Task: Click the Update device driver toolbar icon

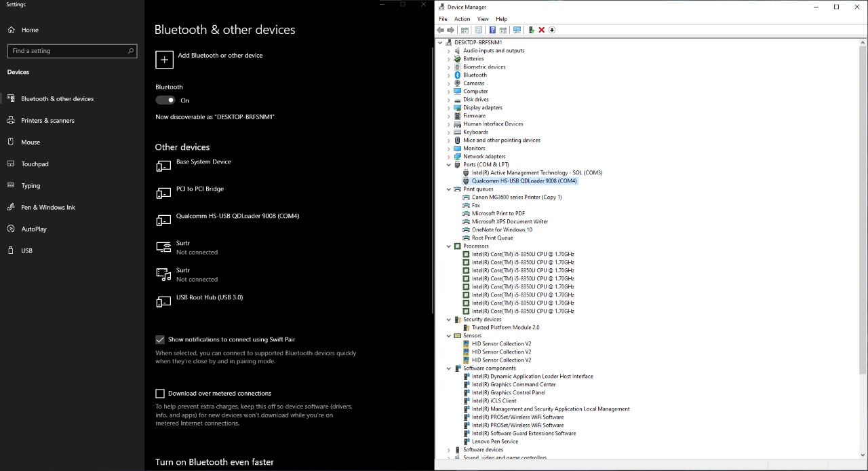Action: tap(532, 30)
